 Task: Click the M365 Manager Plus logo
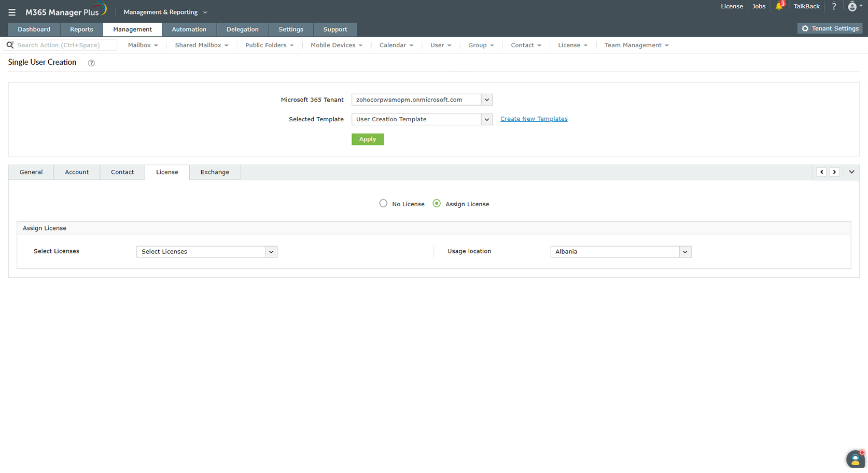pos(66,11)
